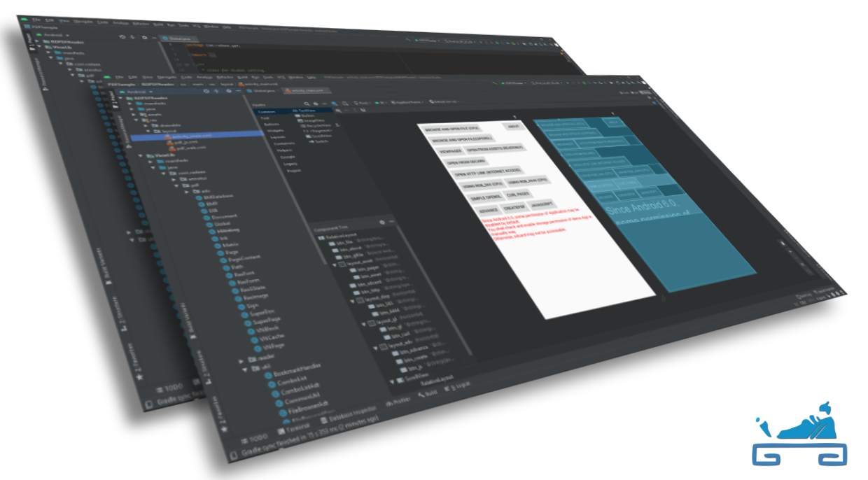
Task: Click the VIEWPAGER button in design preview
Action: click(451, 151)
